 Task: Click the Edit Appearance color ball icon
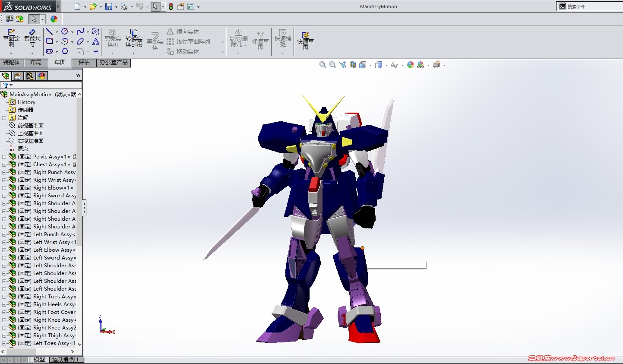point(411,65)
